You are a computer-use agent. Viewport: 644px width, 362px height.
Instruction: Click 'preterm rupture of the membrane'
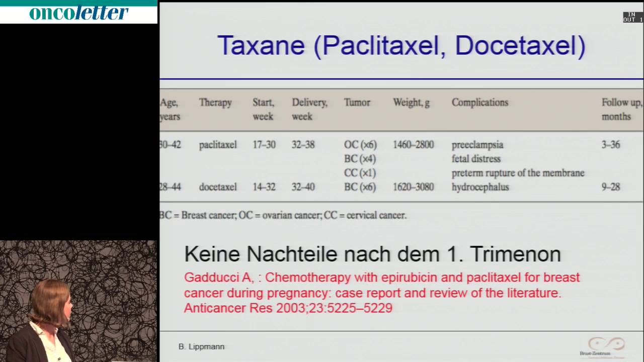coord(518,173)
